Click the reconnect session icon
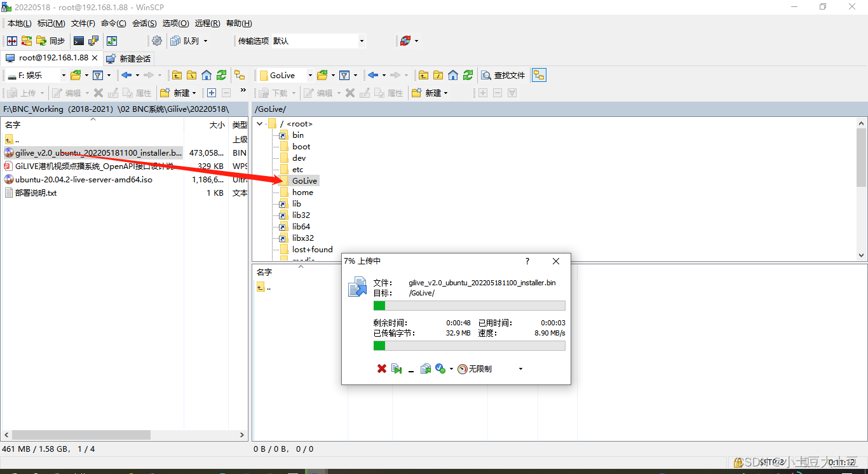The width and height of the screenshot is (868, 474). (405, 41)
